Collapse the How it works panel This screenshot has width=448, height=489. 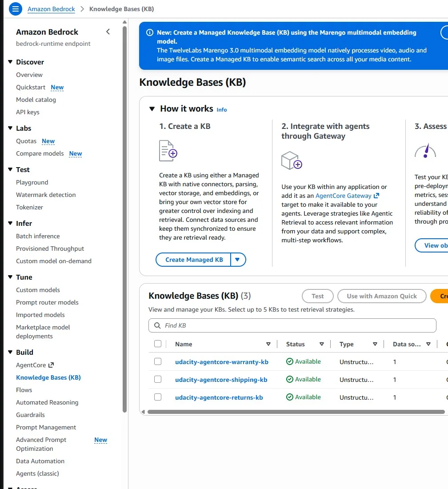tap(152, 109)
